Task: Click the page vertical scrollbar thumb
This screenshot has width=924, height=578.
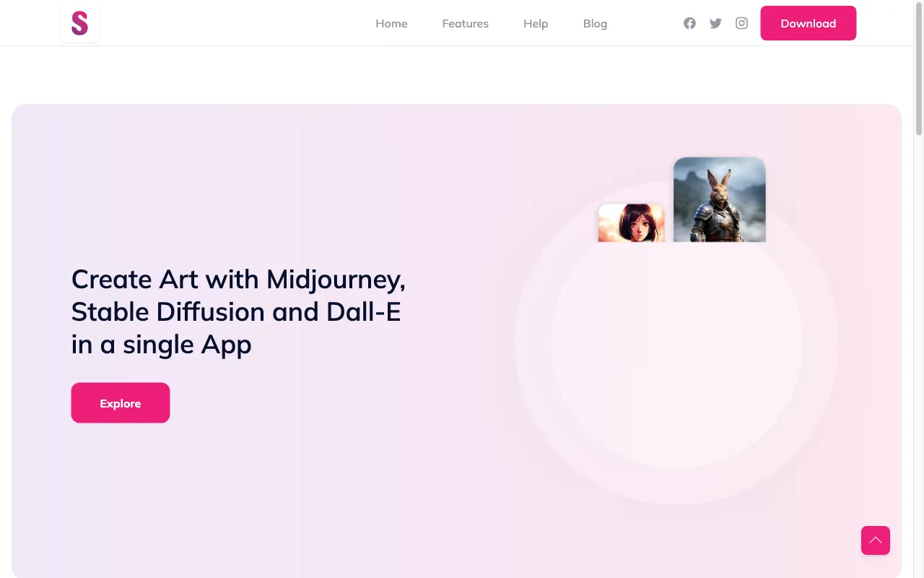Action: click(x=919, y=69)
